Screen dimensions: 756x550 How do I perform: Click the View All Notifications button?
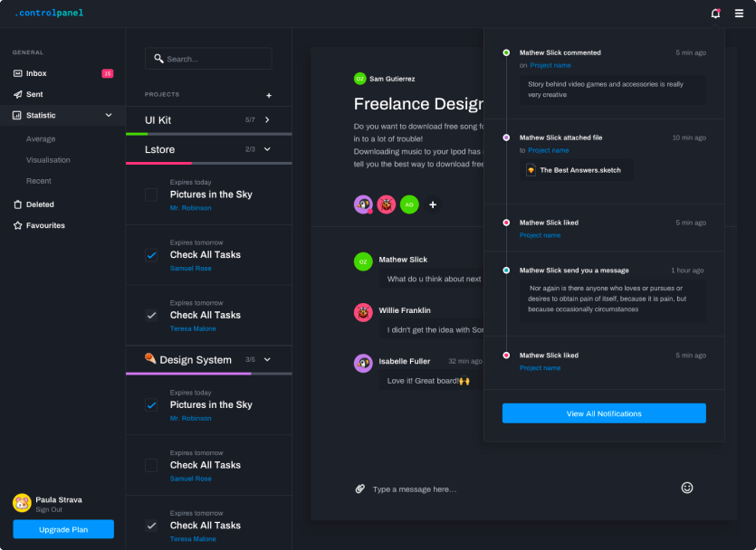pos(604,413)
